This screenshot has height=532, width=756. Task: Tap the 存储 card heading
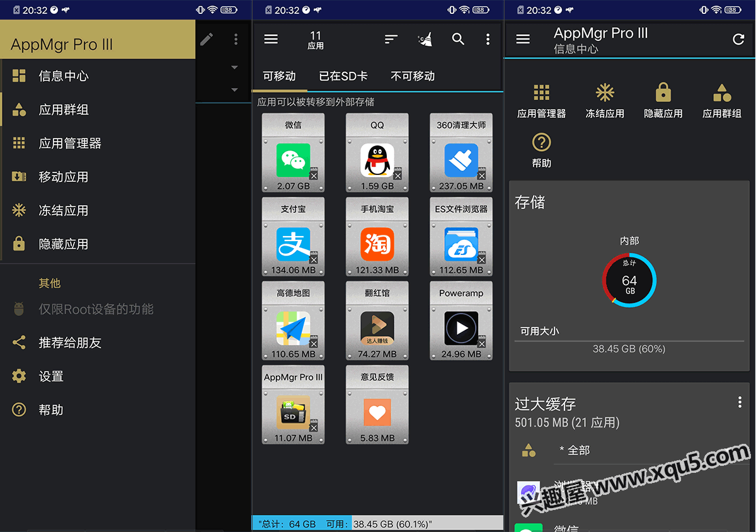530,202
